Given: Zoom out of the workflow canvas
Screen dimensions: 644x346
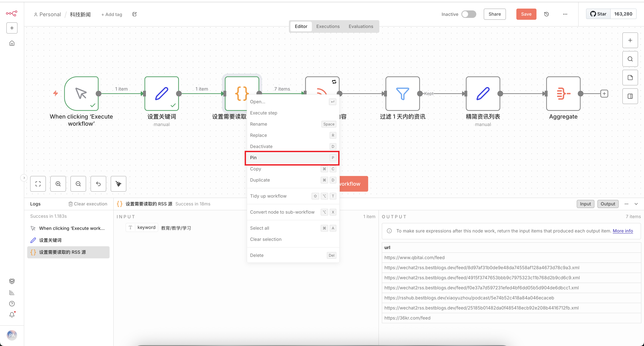Looking at the screenshot, I should tap(78, 184).
